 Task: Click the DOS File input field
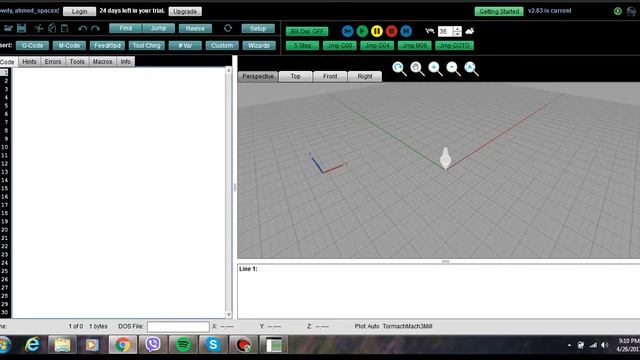178,327
